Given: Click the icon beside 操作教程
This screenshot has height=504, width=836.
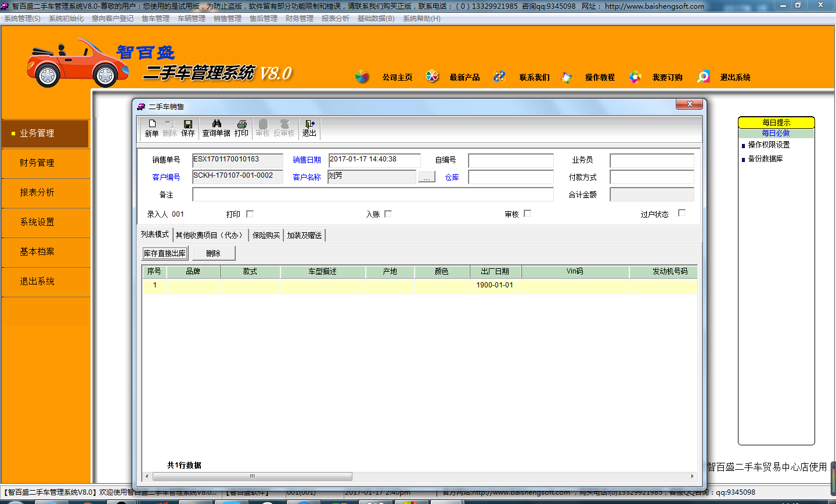Looking at the screenshot, I should pyautogui.click(x=567, y=77).
